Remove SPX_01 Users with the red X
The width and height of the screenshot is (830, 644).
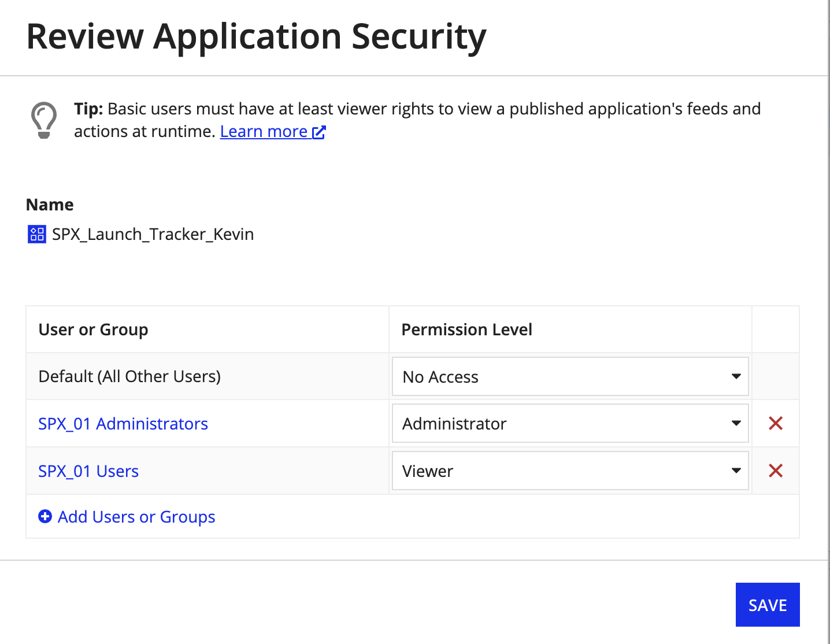pos(776,471)
